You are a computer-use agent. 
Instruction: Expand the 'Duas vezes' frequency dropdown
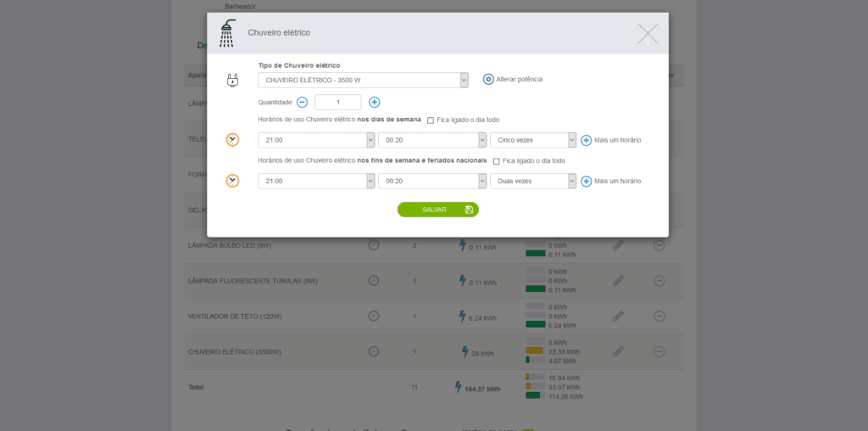[x=533, y=181]
